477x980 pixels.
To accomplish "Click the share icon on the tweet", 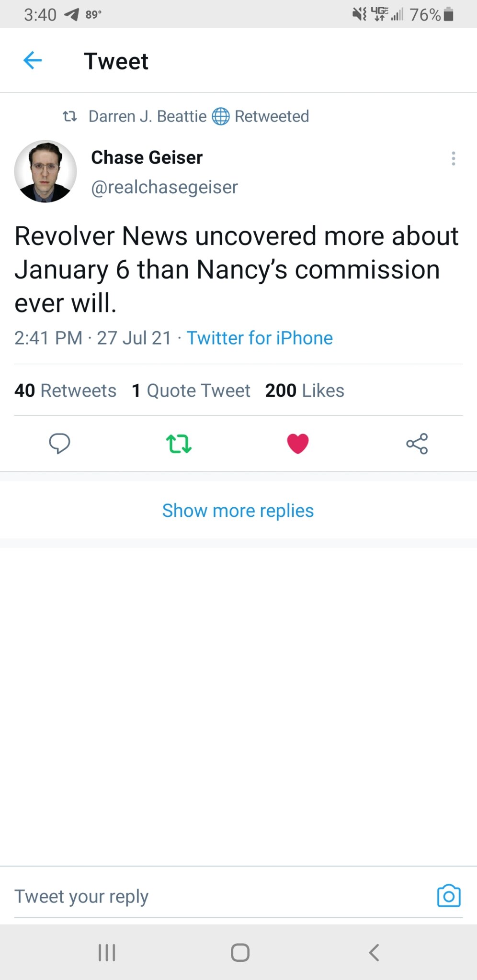I will coord(417,444).
